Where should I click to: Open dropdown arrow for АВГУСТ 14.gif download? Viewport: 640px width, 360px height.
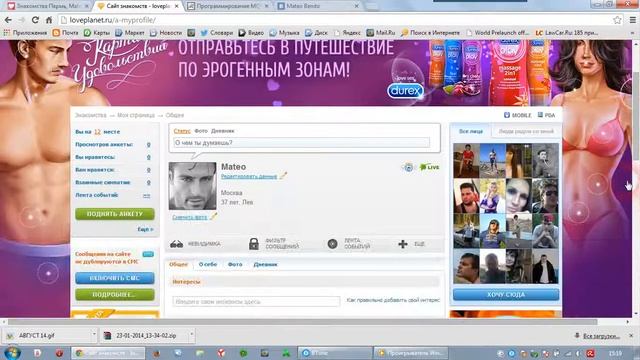click(x=94, y=335)
